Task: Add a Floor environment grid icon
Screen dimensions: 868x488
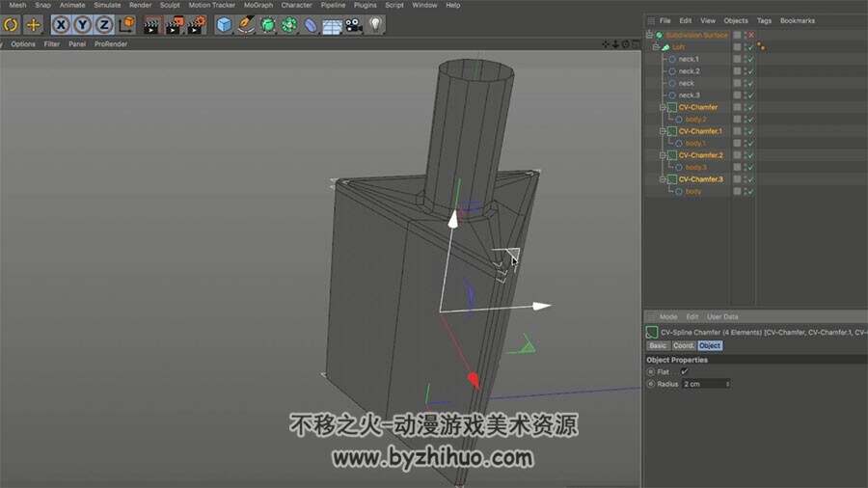Action: 332,26
